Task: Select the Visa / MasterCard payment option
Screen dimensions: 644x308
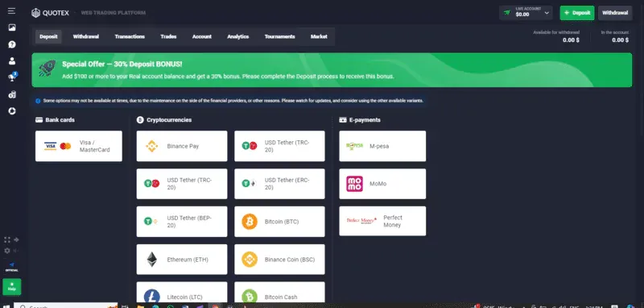Action: pos(79,146)
